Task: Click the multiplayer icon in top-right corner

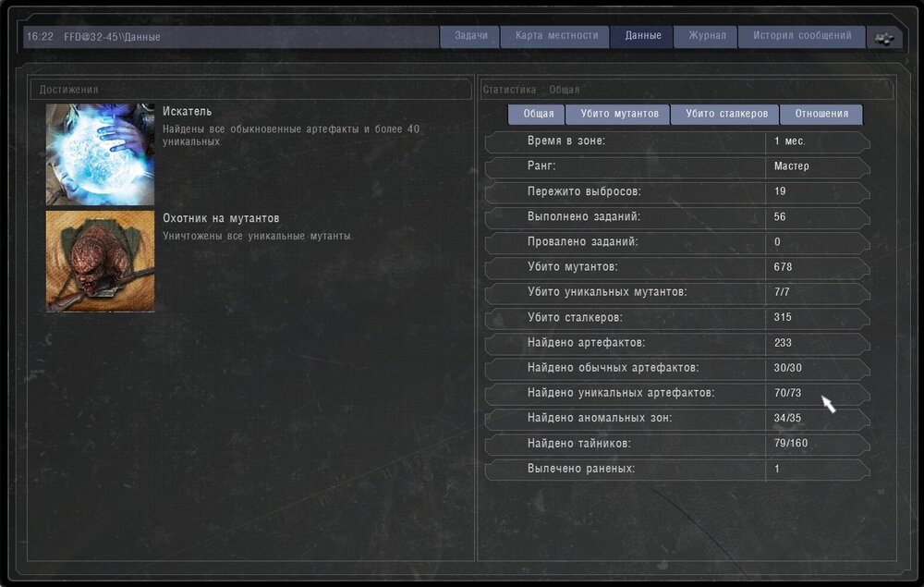Action: (x=884, y=38)
